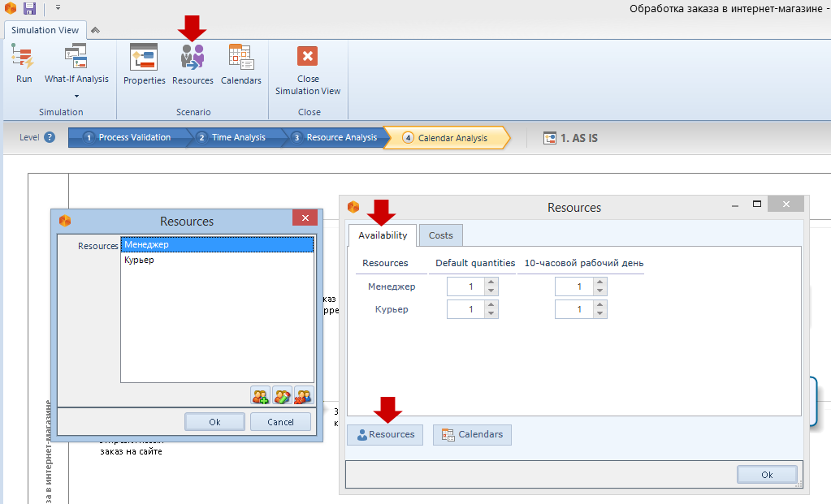Click the Курьер row label in the availability table
The height and width of the screenshot is (504, 831).
click(x=392, y=309)
